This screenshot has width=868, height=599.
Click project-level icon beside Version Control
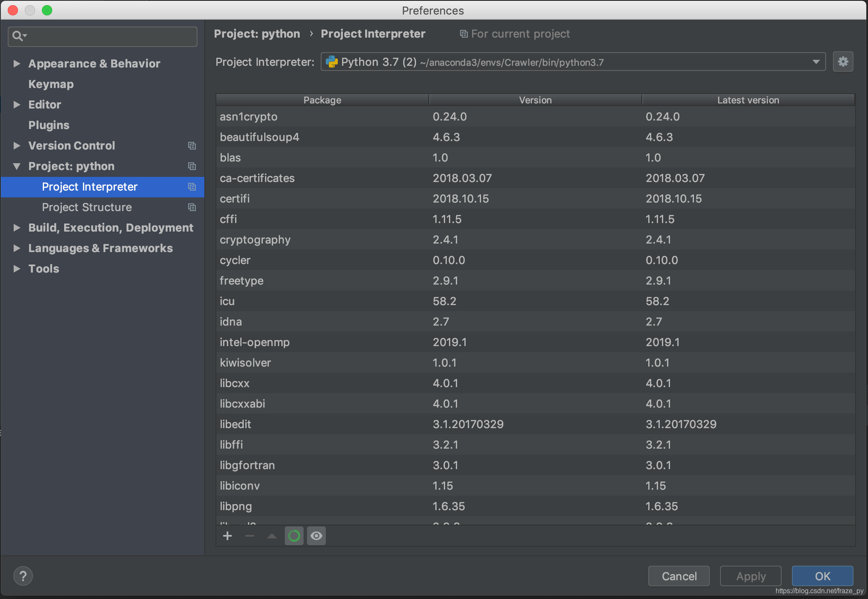tap(192, 146)
